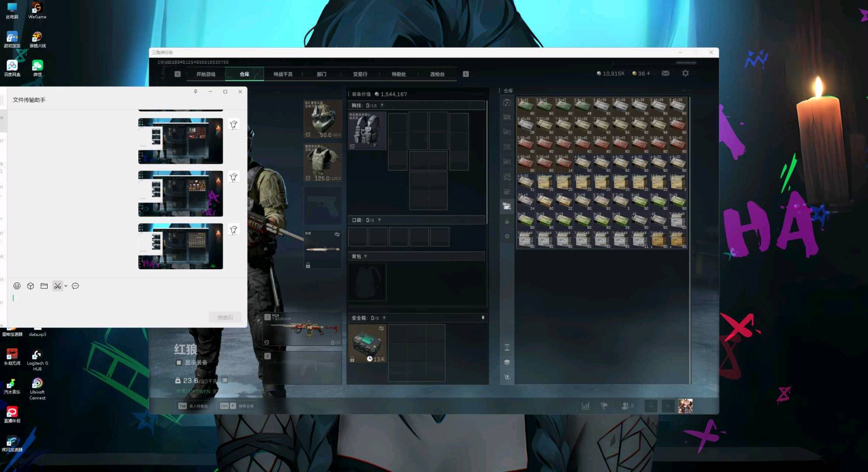Click the lock icon under knife slot
868x472 pixels.
308,265
